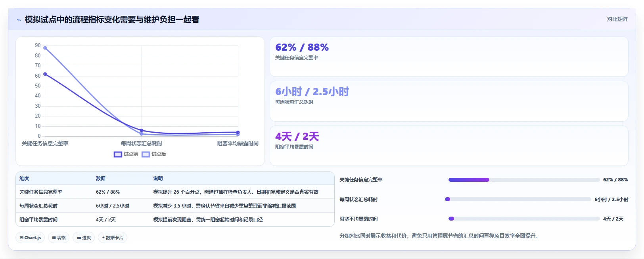644x259 pixels.
Task: Click the 表格 tag chip
Action: 59,238
